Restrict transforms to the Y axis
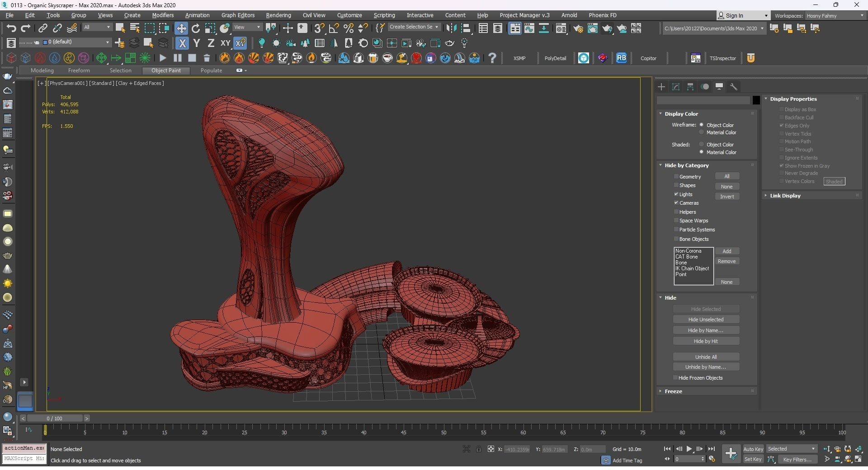 [197, 43]
